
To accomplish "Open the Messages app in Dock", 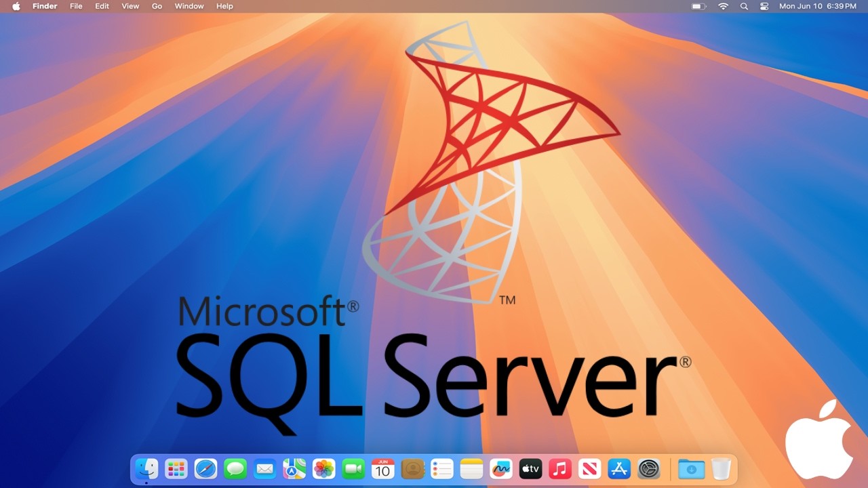I will [235, 468].
